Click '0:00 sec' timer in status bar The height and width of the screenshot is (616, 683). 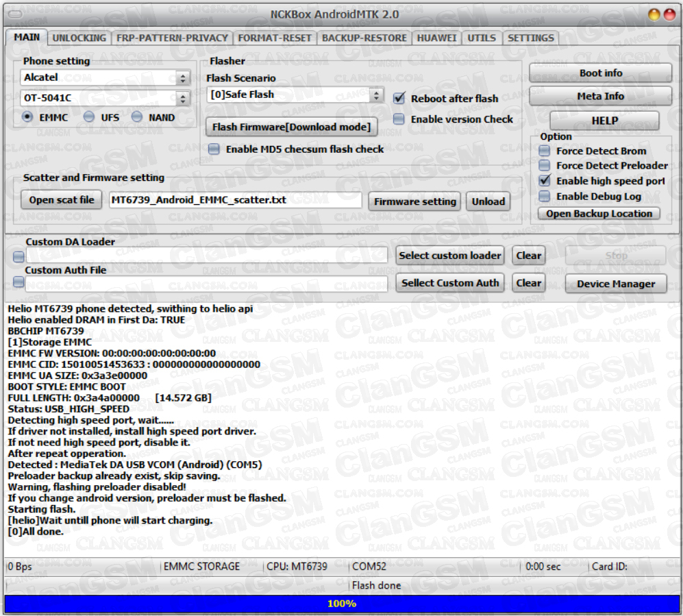(x=543, y=567)
